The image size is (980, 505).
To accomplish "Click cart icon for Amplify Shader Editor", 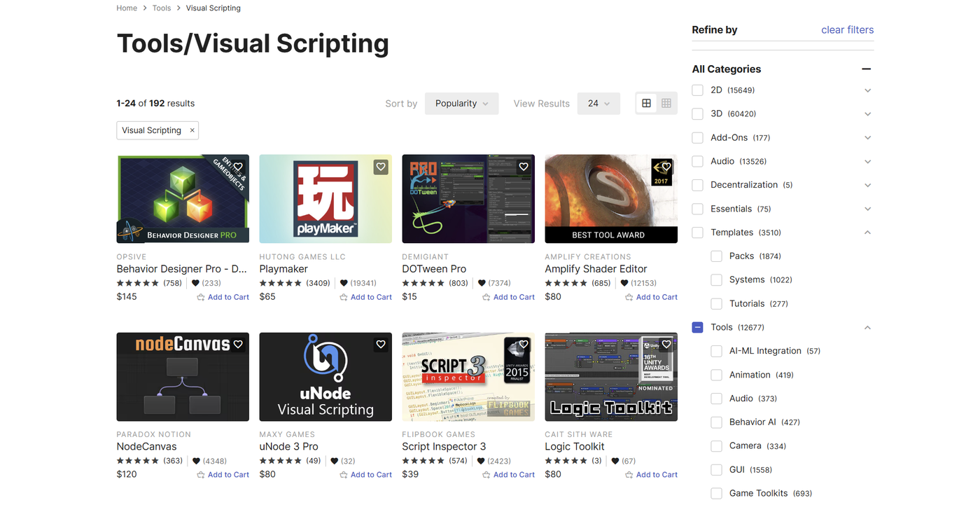I will (x=629, y=297).
